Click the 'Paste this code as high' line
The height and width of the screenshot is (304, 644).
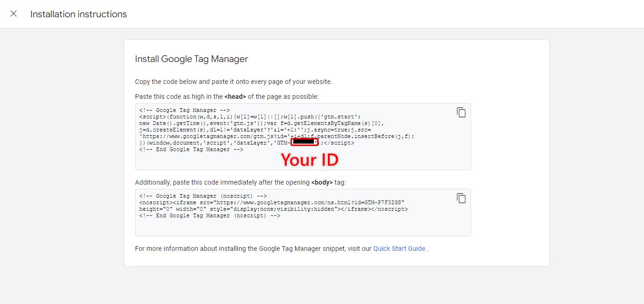pyautogui.click(x=227, y=97)
